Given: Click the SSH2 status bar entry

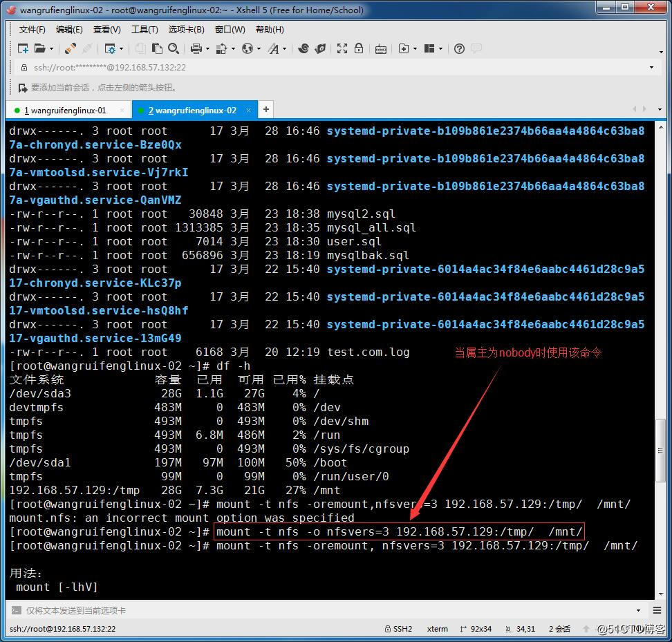Looking at the screenshot, I should point(399,629).
